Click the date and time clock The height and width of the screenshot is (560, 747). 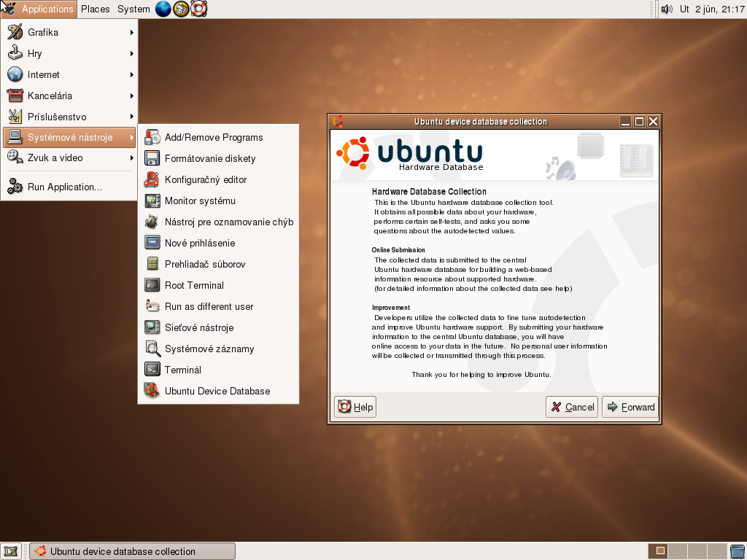point(712,9)
